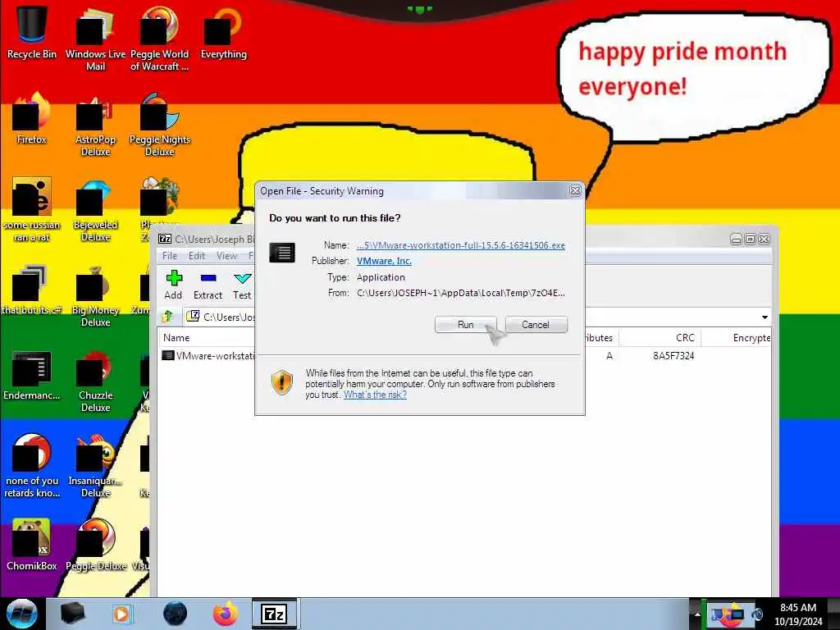
Task: Open the Firefox desktop icon
Action: (x=32, y=119)
